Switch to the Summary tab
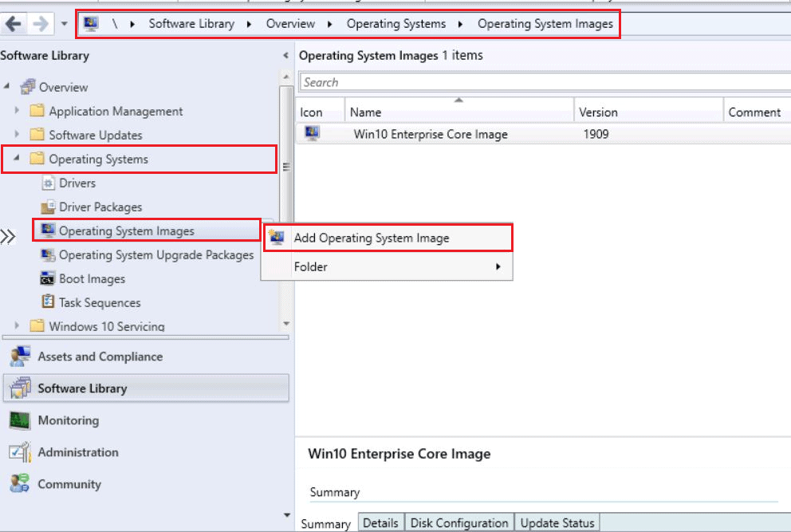Viewport: 791px width, 532px height. pos(325,524)
